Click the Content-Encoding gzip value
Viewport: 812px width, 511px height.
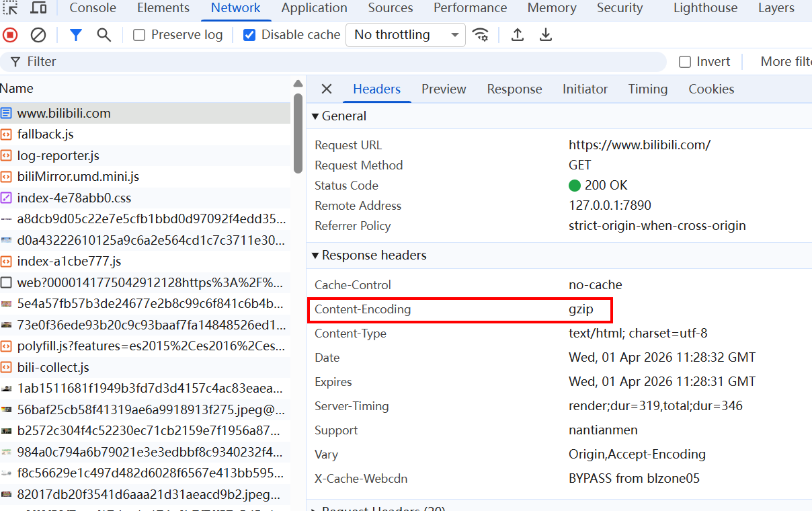[581, 309]
